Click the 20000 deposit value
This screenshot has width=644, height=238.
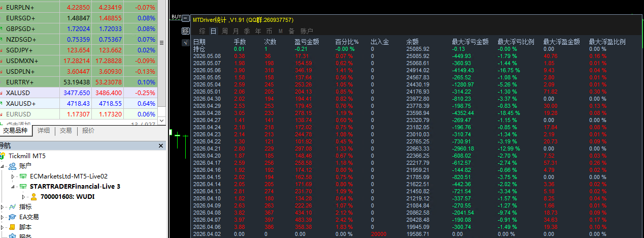pyautogui.click(x=378, y=234)
